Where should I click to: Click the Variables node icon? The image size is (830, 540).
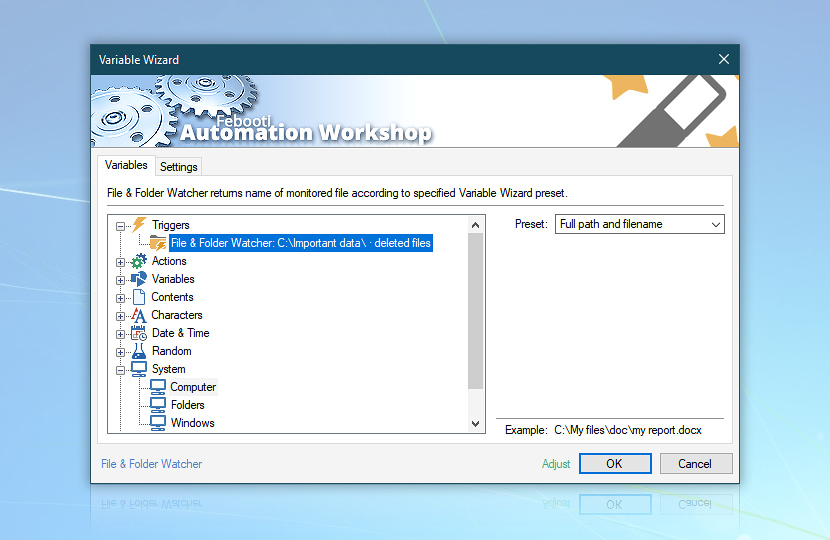(139, 279)
